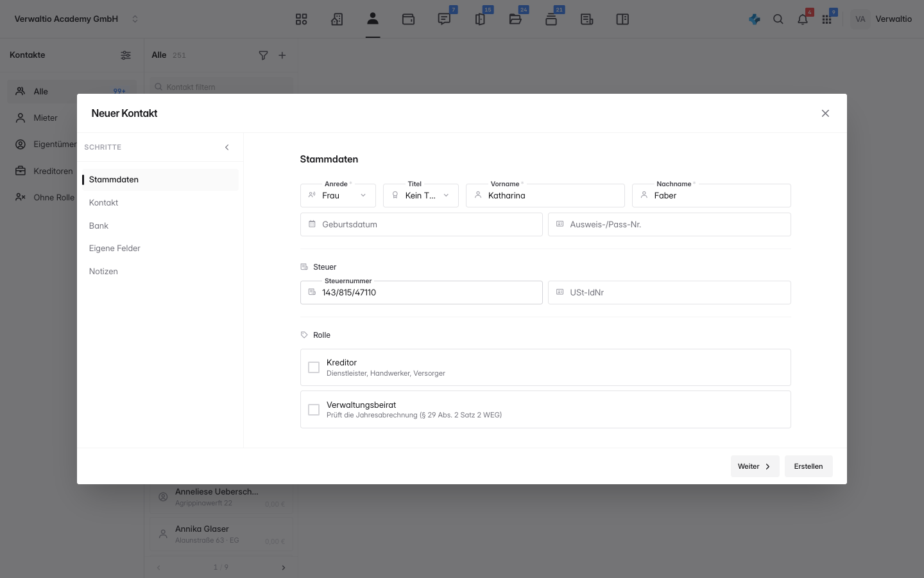
Task: Select the Stammdaten step
Action: pyautogui.click(x=160, y=180)
